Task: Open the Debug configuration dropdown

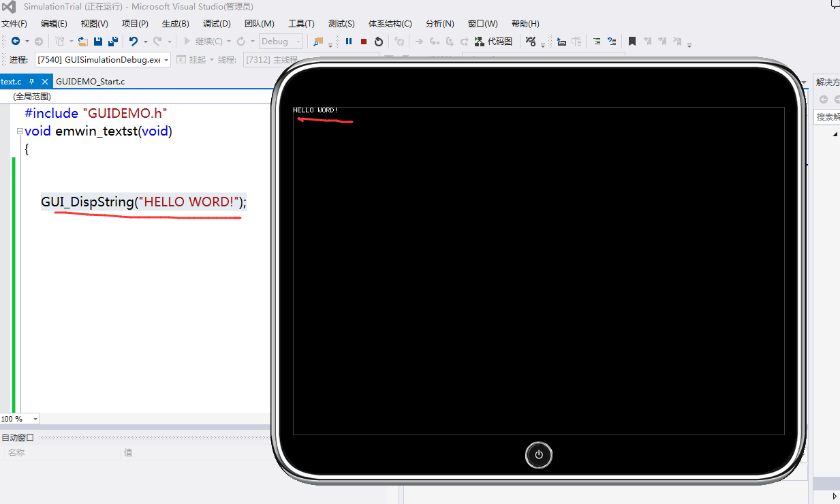Action: click(281, 42)
